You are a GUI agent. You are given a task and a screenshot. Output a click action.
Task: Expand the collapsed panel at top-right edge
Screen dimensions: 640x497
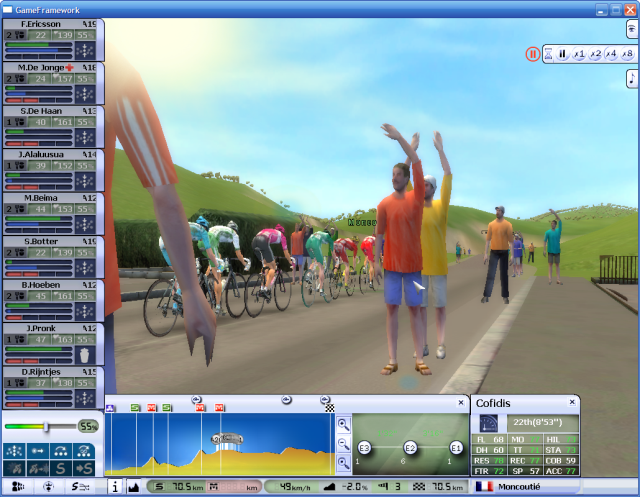pyautogui.click(x=632, y=30)
